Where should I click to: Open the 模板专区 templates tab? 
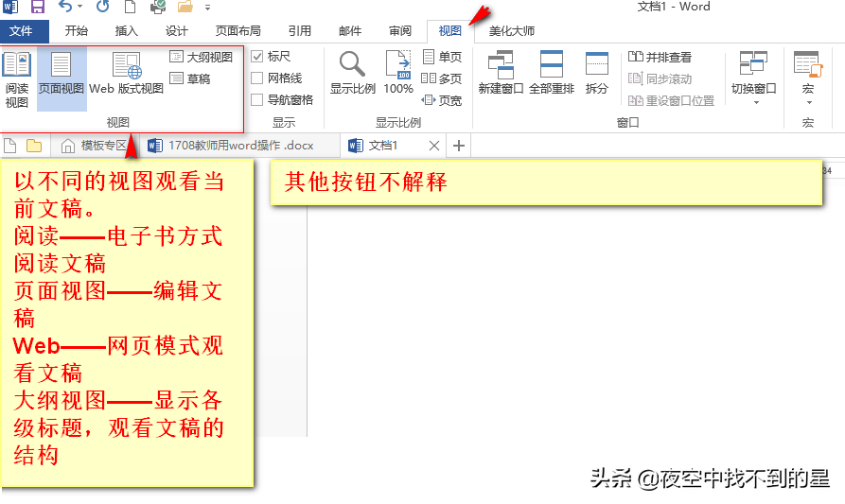[x=96, y=146]
